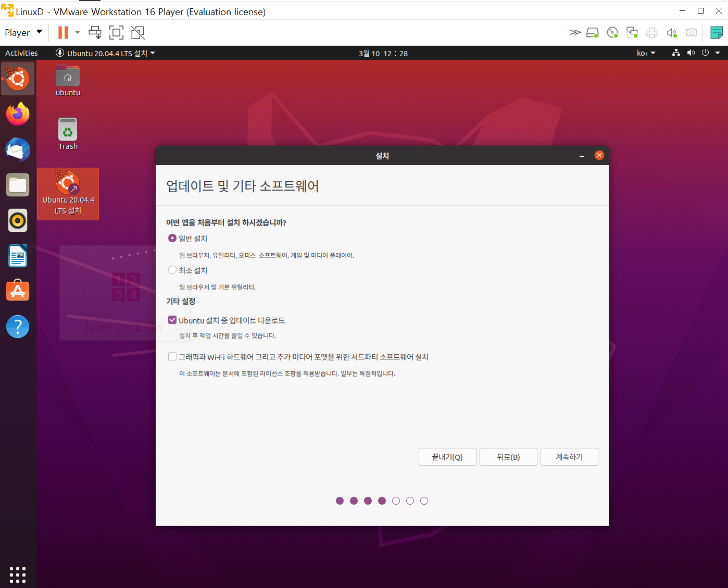Click the hard disk device icon
Image resolution: width=728 pixels, height=588 pixels.
[x=593, y=33]
